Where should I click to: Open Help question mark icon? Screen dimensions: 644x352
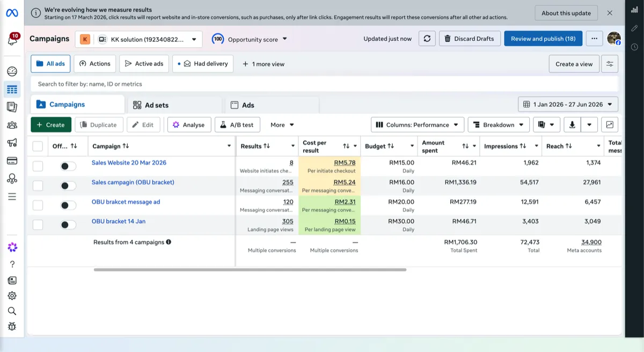12,264
